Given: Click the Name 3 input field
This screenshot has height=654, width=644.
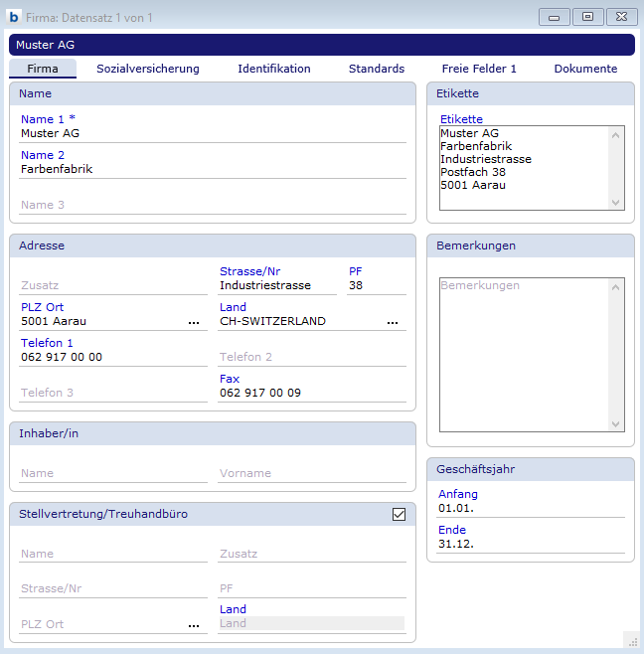Looking at the screenshot, I should click(x=213, y=205).
